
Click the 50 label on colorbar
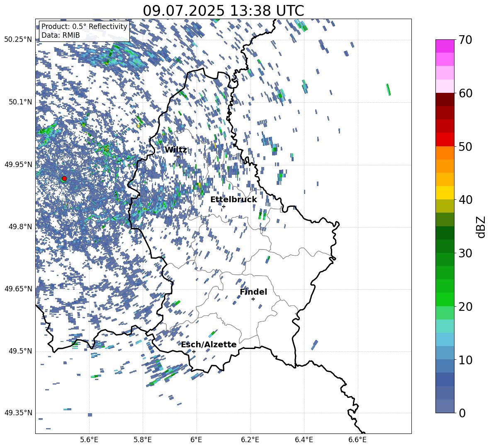click(465, 147)
